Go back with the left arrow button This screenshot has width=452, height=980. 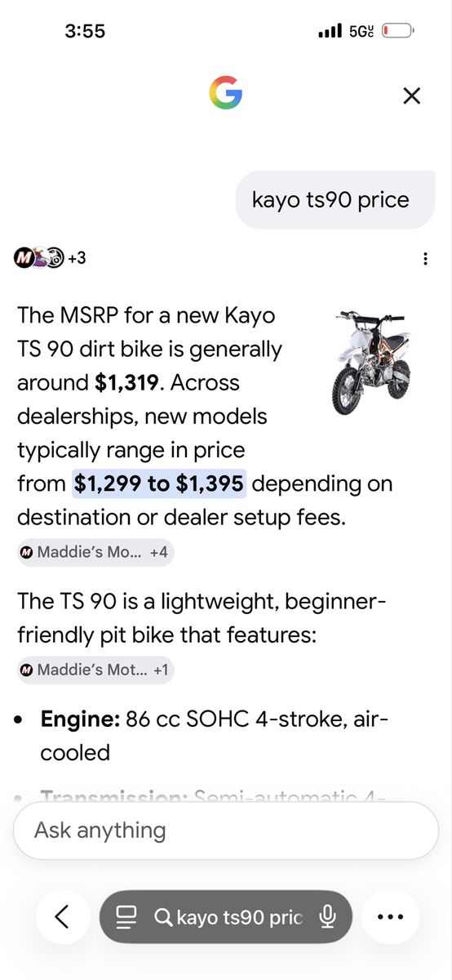tap(62, 917)
